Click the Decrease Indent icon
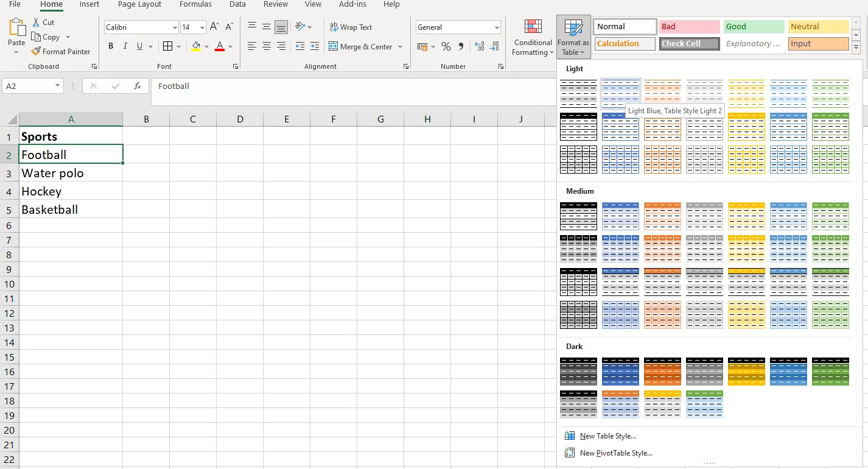 [299, 46]
